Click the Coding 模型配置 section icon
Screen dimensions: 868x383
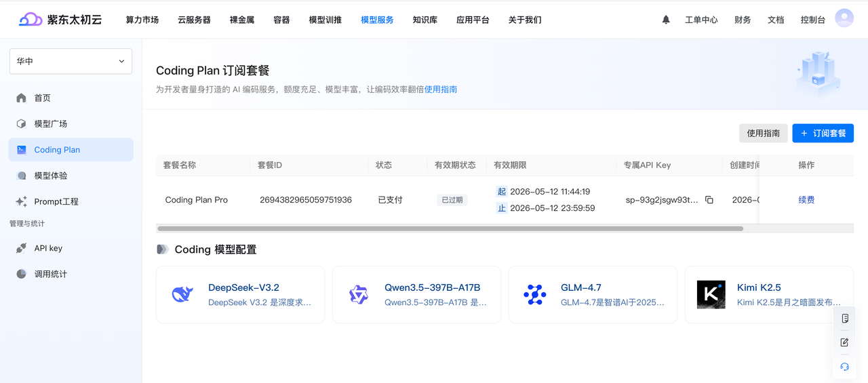coord(162,249)
